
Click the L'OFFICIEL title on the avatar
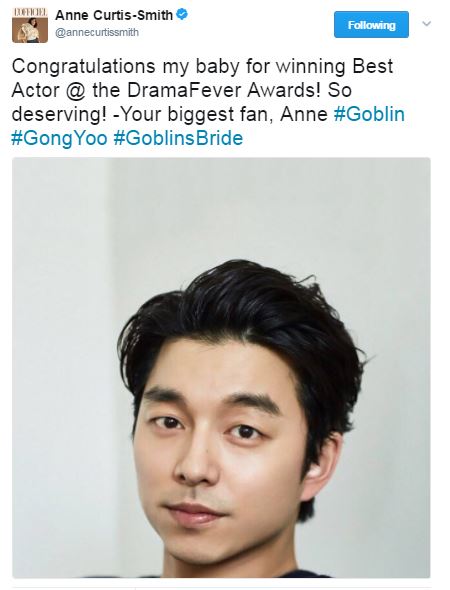30,12
